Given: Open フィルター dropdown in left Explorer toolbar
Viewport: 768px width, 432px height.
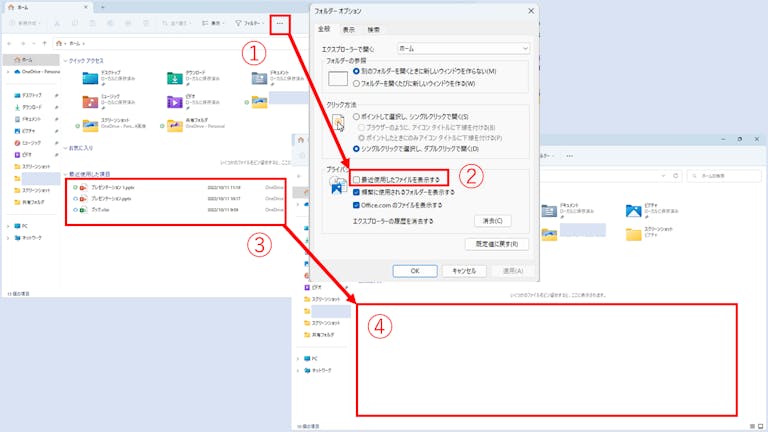Looking at the screenshot, I should [250, 23].
